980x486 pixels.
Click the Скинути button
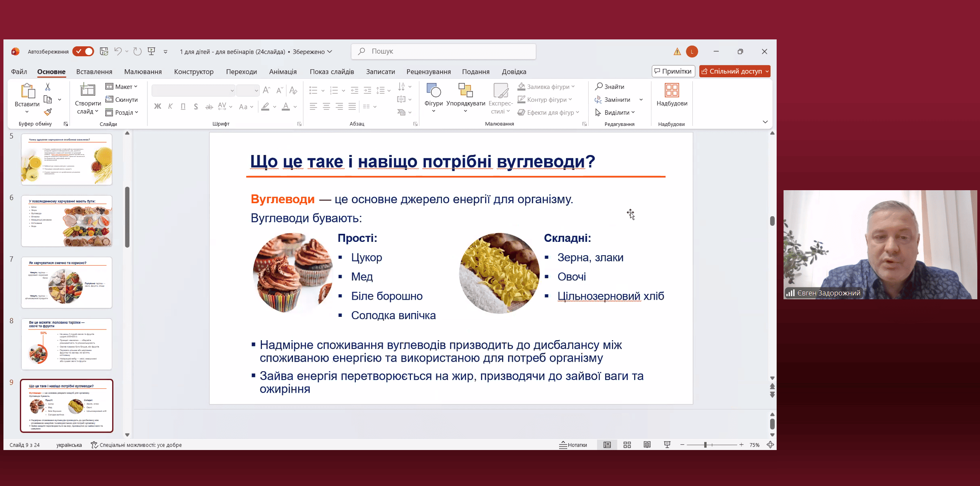[x=121, y=99]
